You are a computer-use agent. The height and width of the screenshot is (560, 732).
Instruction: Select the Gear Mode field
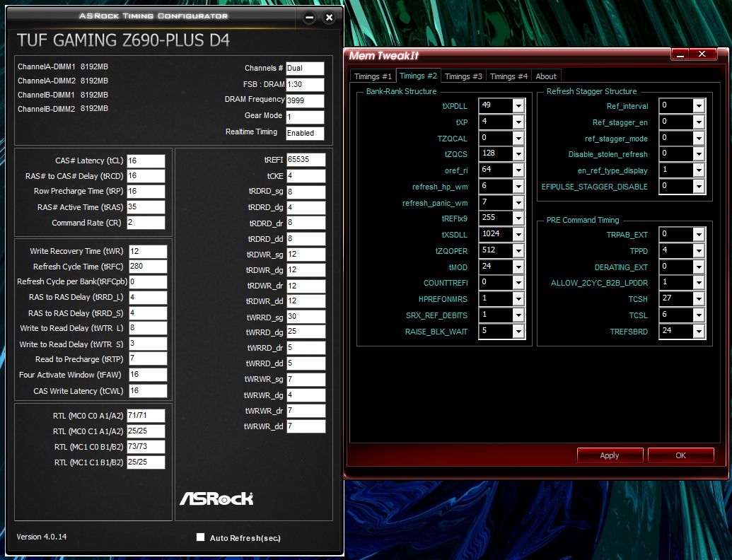(305, 117)
